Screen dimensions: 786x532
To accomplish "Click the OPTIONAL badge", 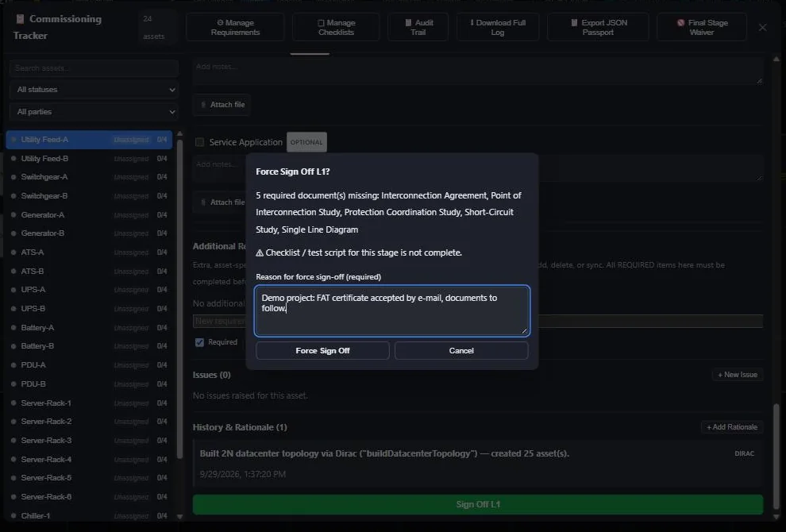I will (306, 142).
